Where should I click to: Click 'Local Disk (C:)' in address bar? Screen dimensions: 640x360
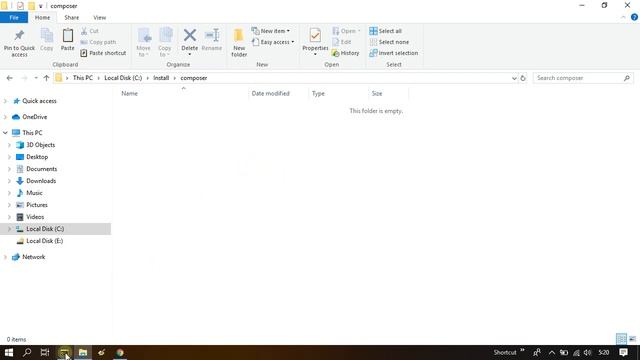pyautogui.click(x=123, y=78)
